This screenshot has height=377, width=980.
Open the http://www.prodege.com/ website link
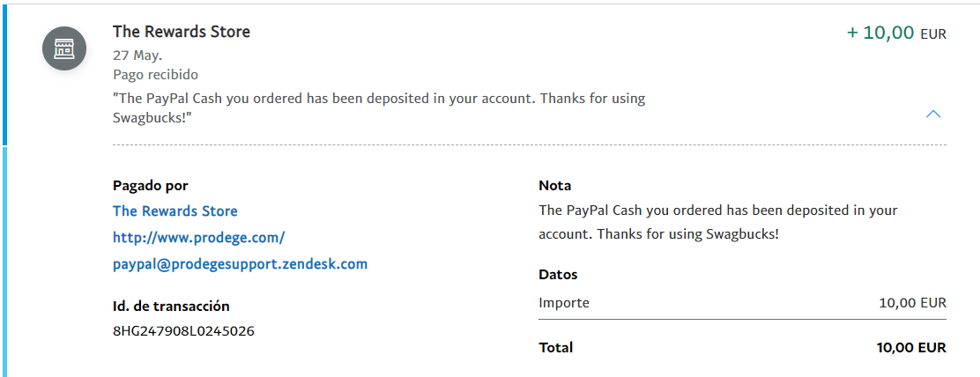pyautogui.click(x=199, y=237)
